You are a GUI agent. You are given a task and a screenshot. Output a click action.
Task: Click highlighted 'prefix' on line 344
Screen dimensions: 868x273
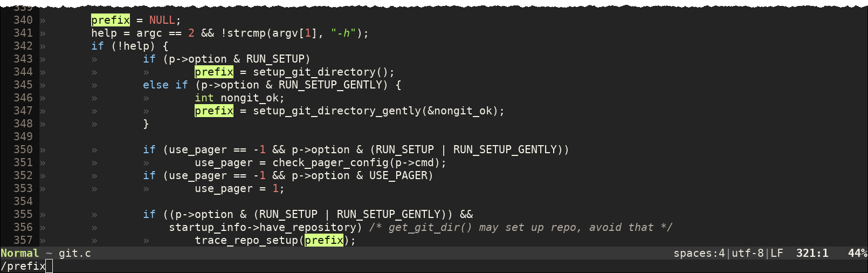tap(214, 72)
